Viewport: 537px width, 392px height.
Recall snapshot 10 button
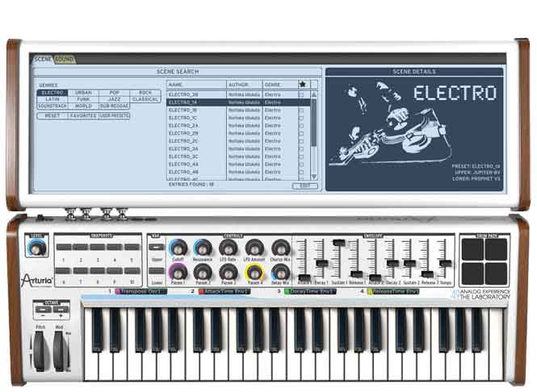pos(132,271)
